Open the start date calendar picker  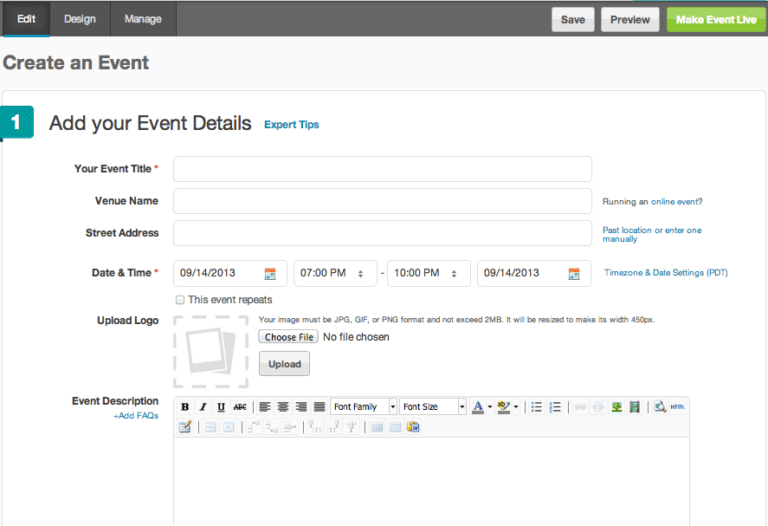point(270,273)
